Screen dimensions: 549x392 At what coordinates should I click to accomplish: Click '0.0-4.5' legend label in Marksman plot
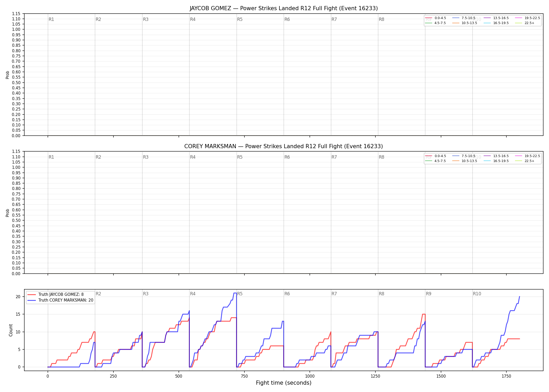(x=440, y=156)
